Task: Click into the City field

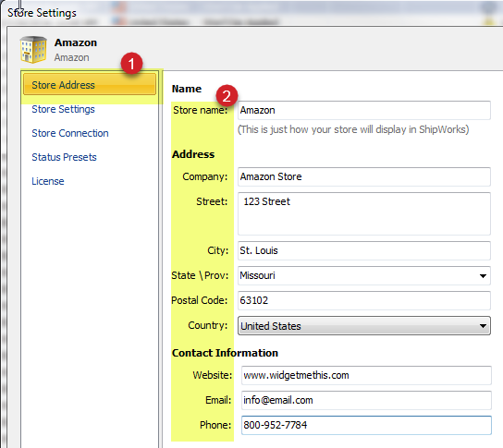Action: point(364,250)
